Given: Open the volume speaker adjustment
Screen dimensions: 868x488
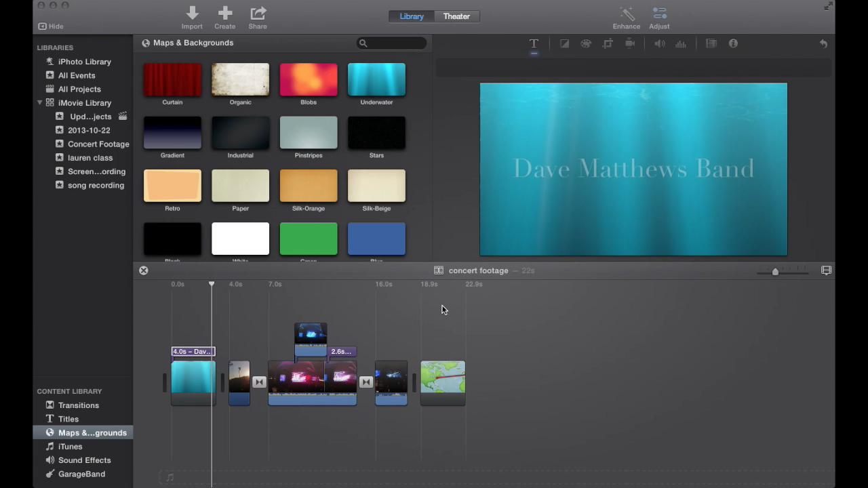Looking at the screenshot, I should (659, 43).
